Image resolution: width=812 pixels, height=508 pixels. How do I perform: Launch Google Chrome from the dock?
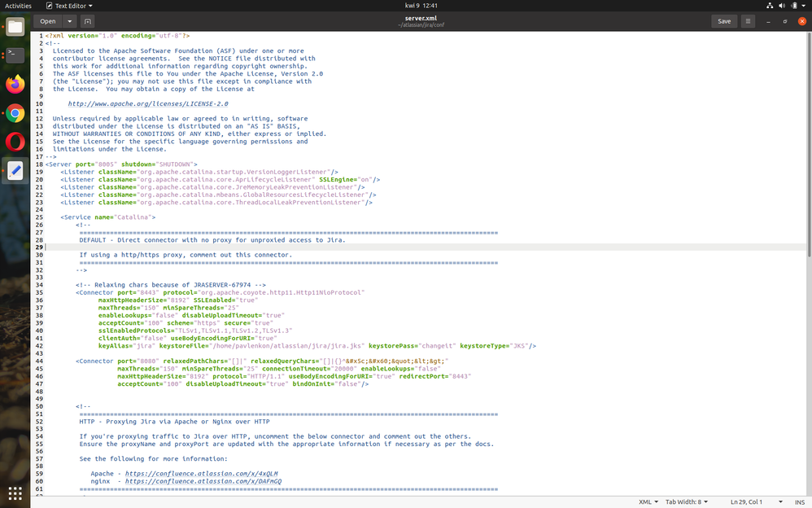coord(14,114)
